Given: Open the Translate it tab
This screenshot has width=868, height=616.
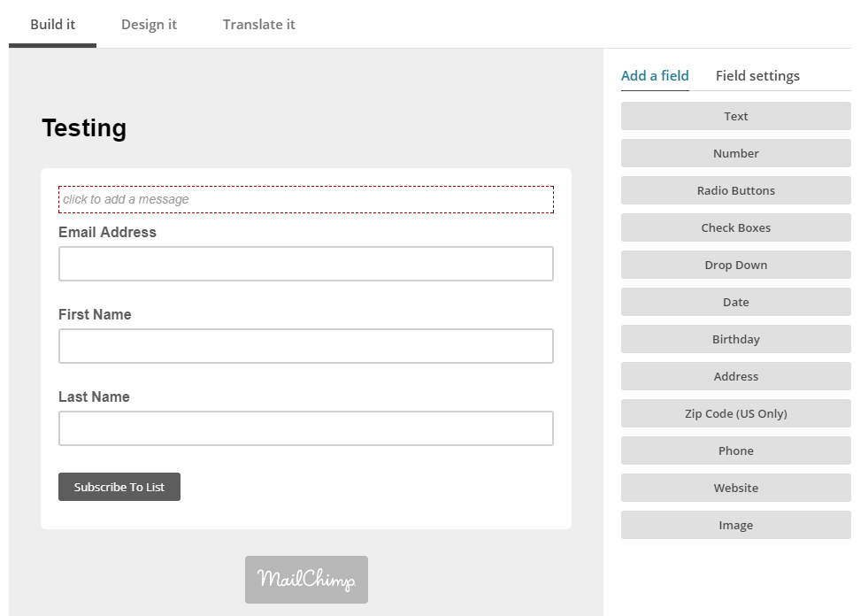Looking at the screenshot, I should [258, 25].
